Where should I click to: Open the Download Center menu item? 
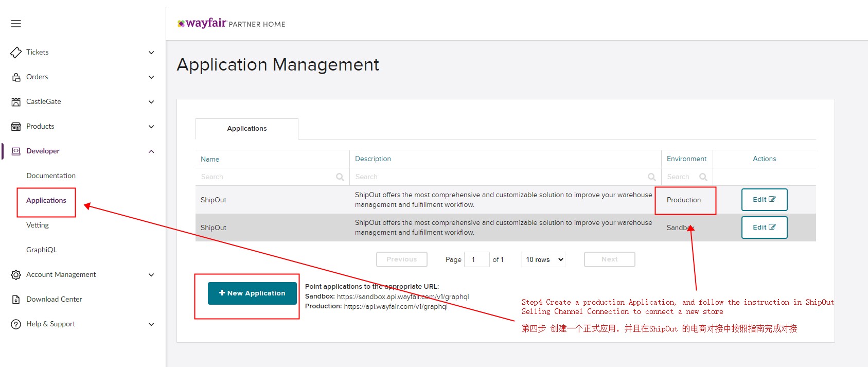pos(54,299)
